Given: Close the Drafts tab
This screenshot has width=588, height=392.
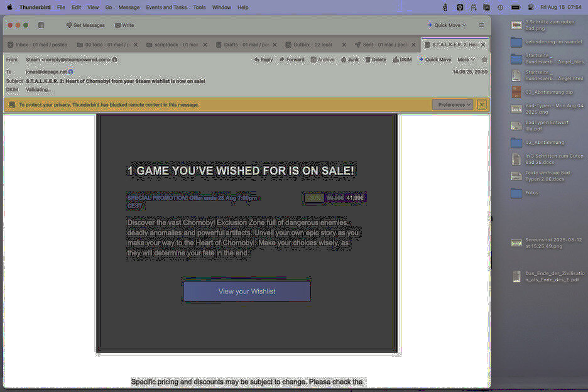Looking at the screenshot, I should [275, 45].
